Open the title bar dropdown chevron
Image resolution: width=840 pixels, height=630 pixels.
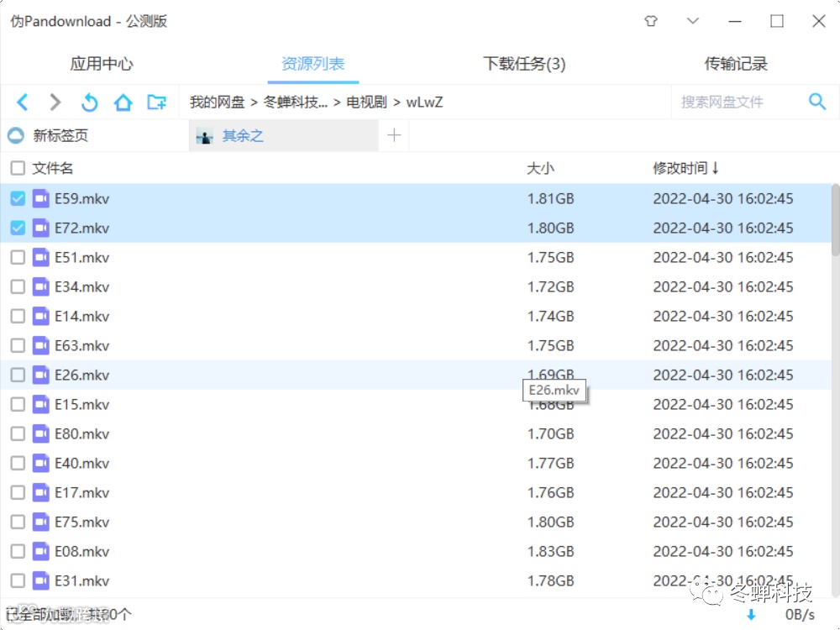pyautogui.click(x=693, y=21)
